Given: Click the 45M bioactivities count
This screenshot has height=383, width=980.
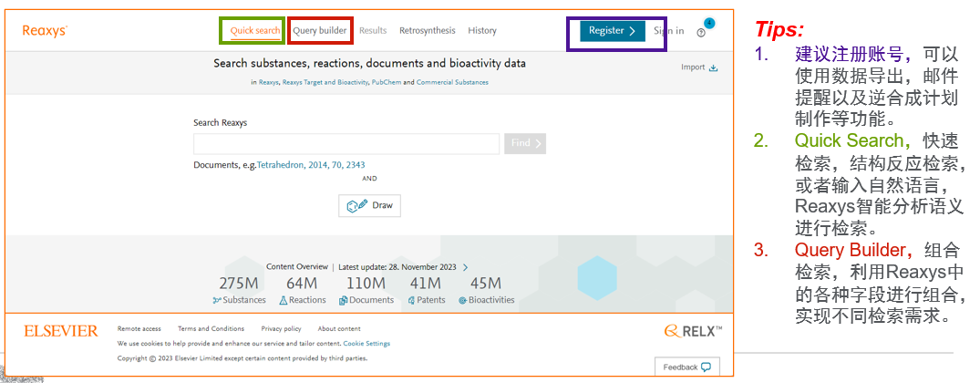Looking at the screenshot, I should (486, 284).
